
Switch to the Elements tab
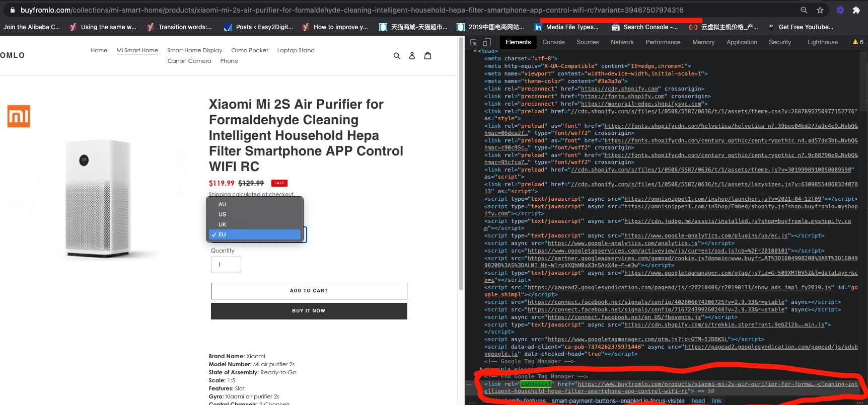(x=518, y=42)
